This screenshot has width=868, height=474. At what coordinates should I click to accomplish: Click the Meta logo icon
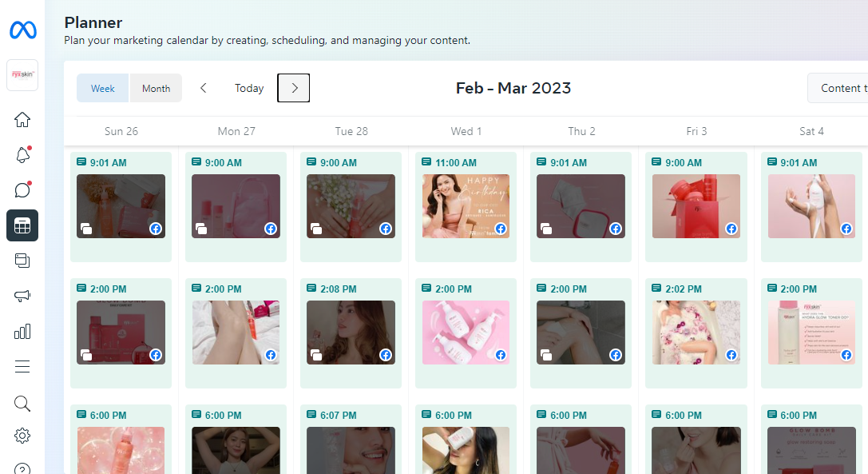pos(22,30)
